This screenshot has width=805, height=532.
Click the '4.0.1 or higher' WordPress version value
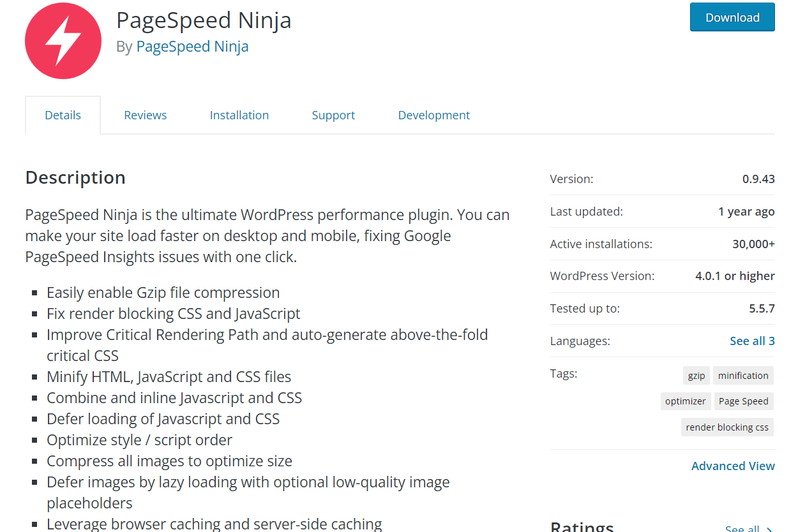tap(735, 276)
